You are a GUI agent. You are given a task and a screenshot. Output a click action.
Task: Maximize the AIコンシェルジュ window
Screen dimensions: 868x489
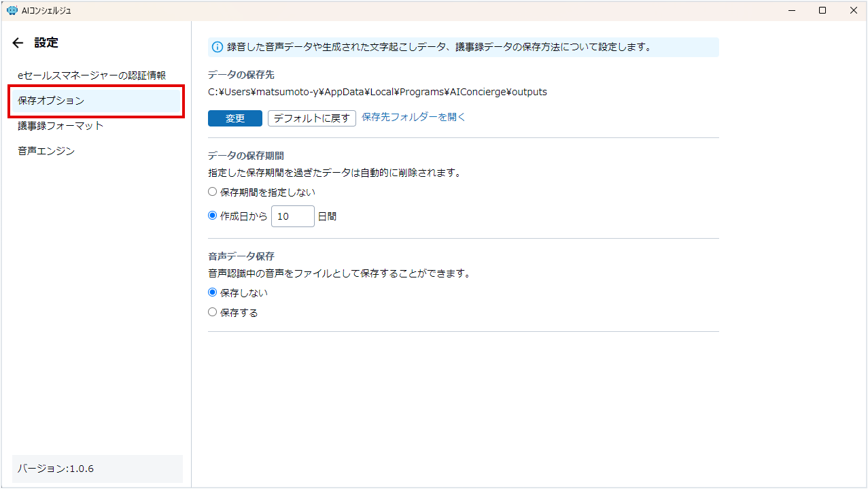(x=822, y=10)
